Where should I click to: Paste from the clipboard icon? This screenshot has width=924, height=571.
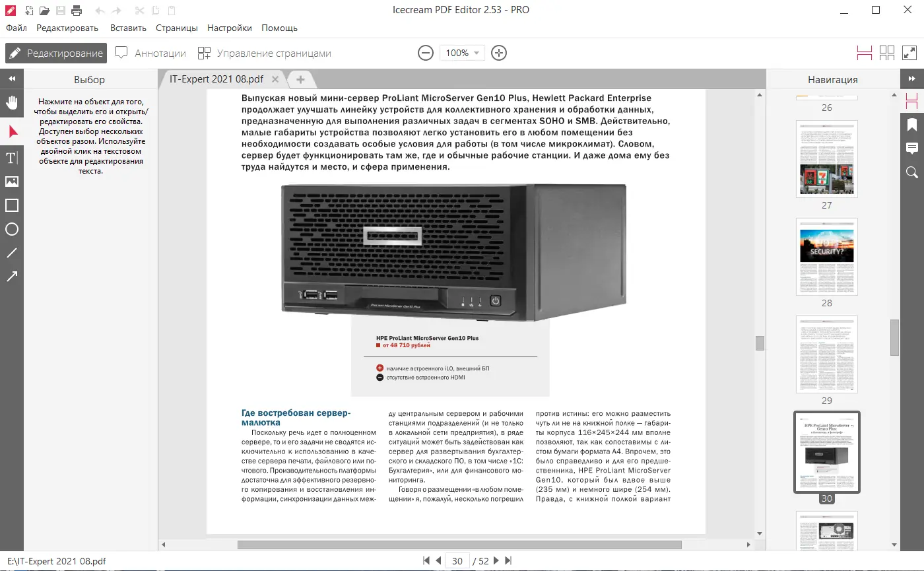[x=172, y=10]
